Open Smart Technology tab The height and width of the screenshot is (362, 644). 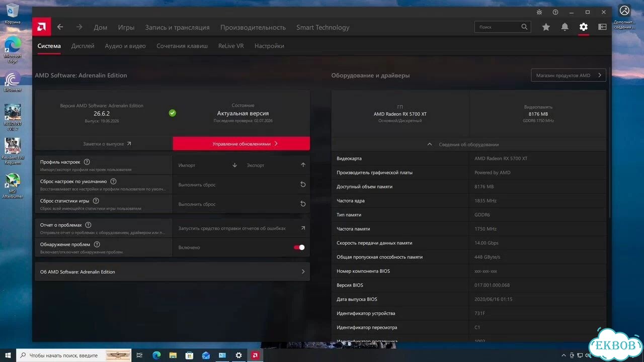coord(323,27)
